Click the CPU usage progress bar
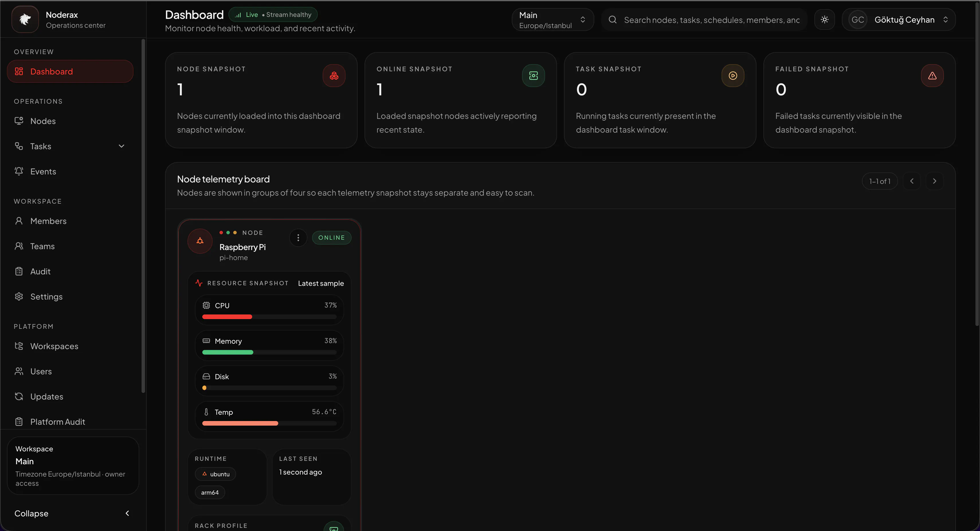Viewport: 980px width, 531px height. (269, 317)
